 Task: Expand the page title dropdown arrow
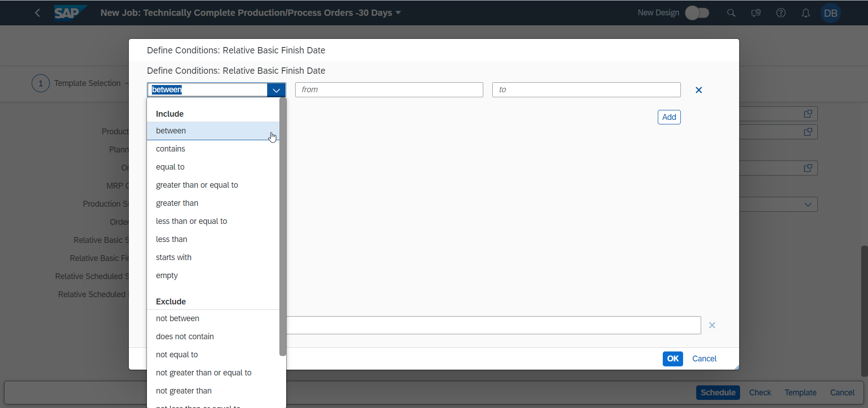pyautogui.click(x=398, y=13)
